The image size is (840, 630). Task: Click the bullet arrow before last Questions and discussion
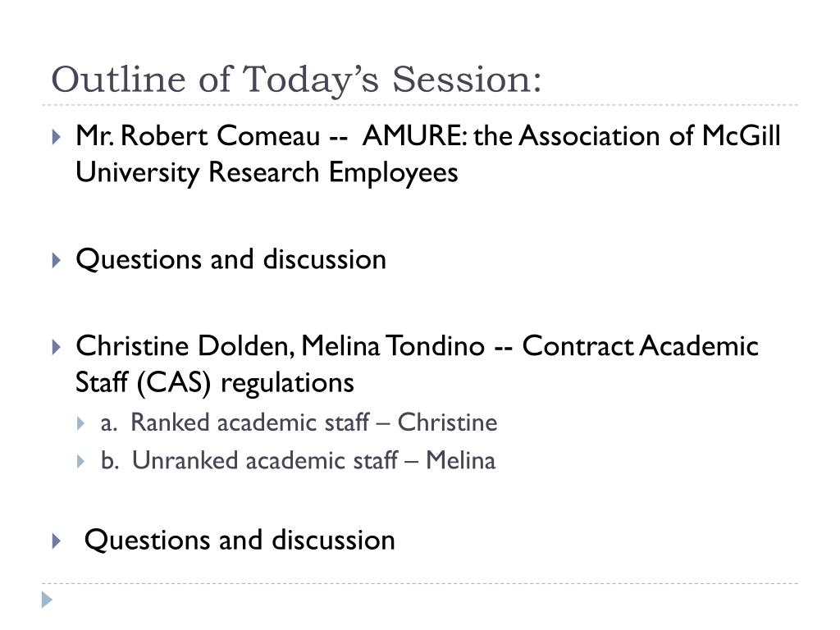tap(57, 541)
